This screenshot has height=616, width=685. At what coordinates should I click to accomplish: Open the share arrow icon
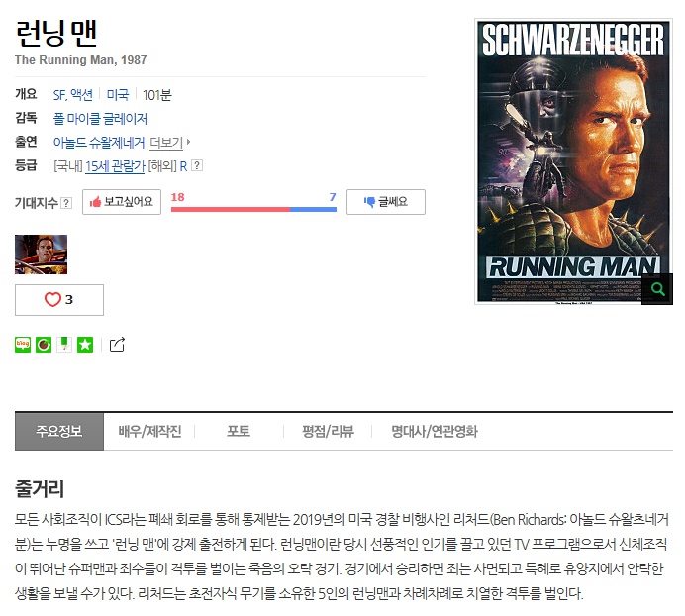click(x=117, y=345)
